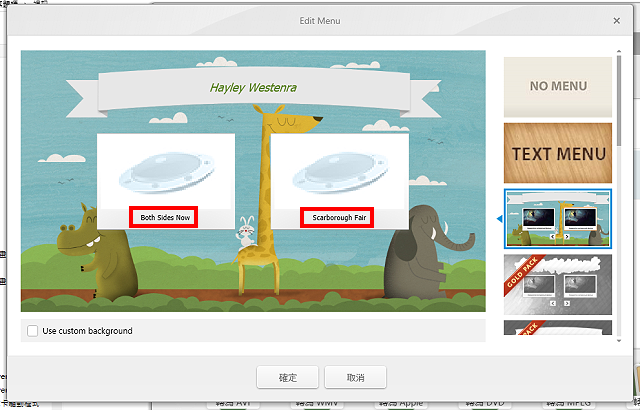Click the template list scrollbar thumb
Viewport: 640px width, 410px height.
619,101
